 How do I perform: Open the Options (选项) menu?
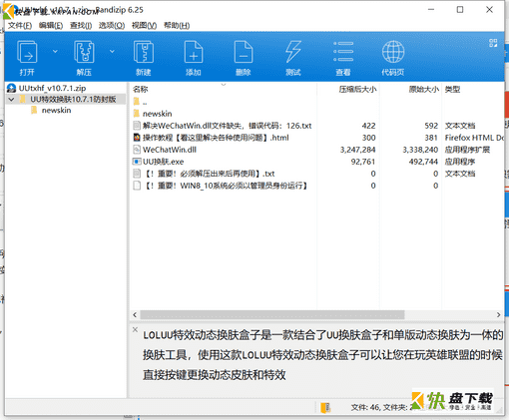coord(112,26)
